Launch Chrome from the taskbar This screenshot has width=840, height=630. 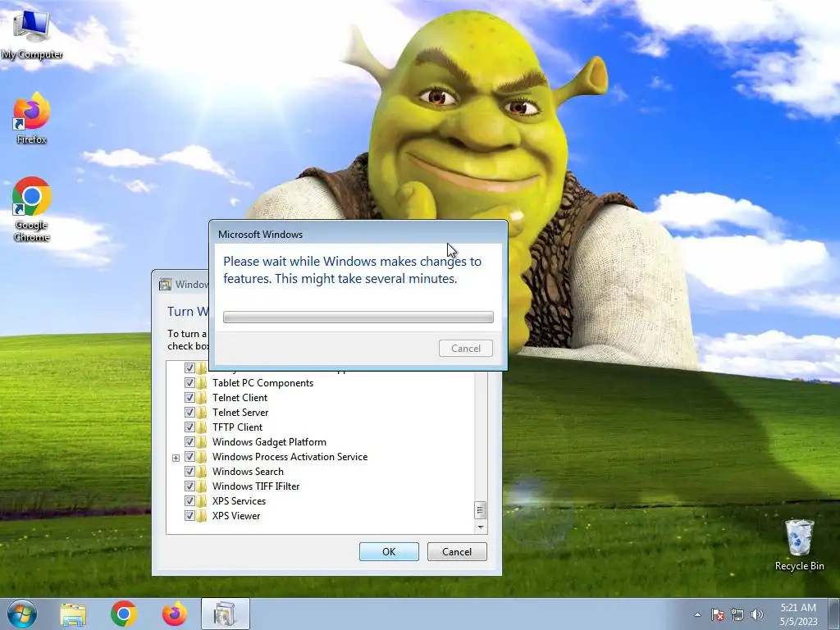click(x=124, y=614)
